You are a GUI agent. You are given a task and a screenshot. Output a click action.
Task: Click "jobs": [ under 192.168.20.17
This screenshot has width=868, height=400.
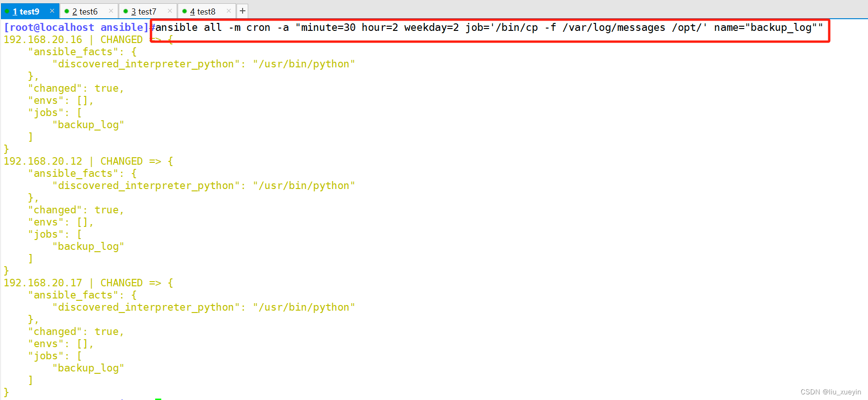point(55,356)
